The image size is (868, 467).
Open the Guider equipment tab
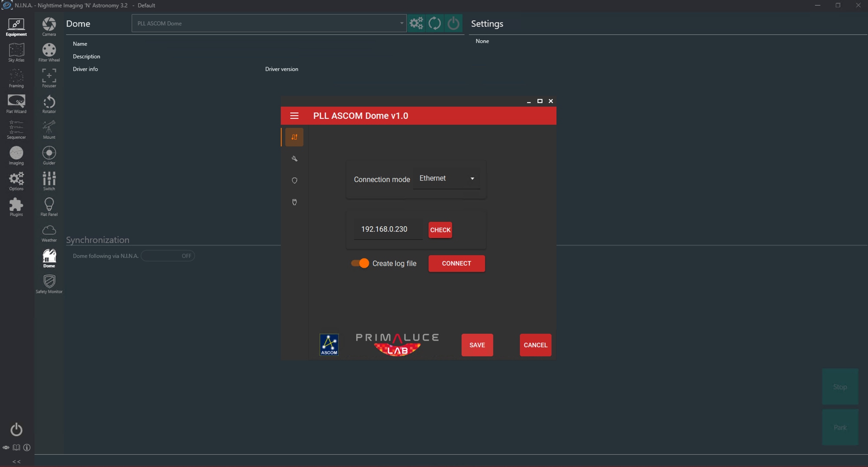tap(49, 155)
